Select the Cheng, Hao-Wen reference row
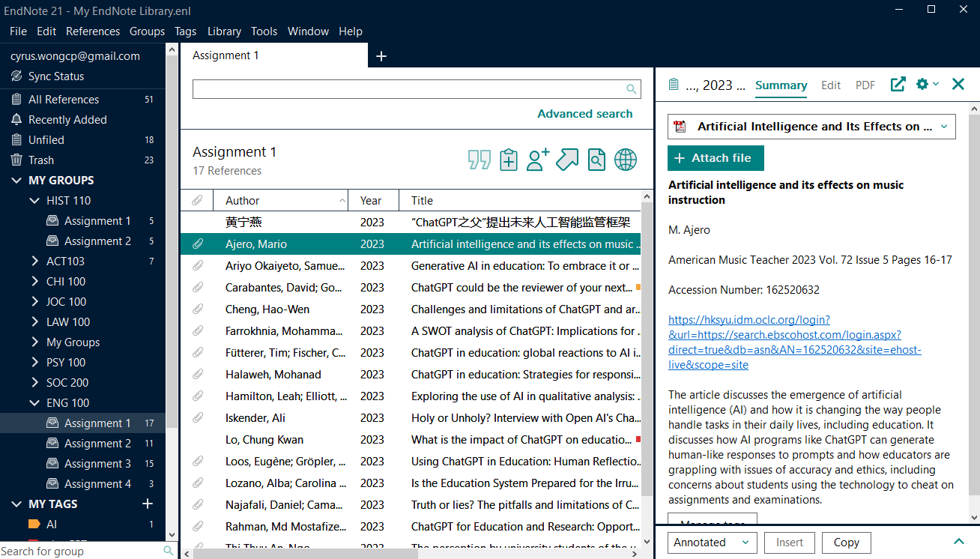The height and width of the screenshot is (559, 980). [x=411, y=309]
